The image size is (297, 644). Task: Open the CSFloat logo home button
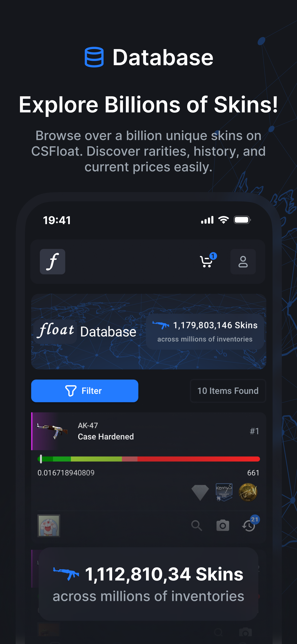coord(52,261)
